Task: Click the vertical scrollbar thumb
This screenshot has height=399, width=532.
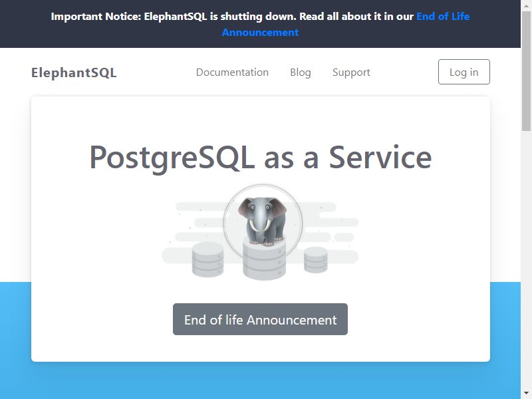Action: click(x=526, y=70)
